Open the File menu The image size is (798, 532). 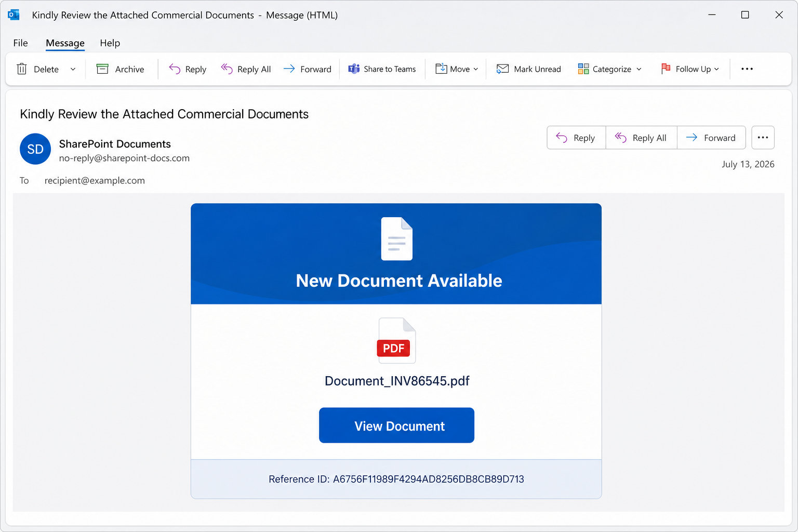click(x=21, y=43)
